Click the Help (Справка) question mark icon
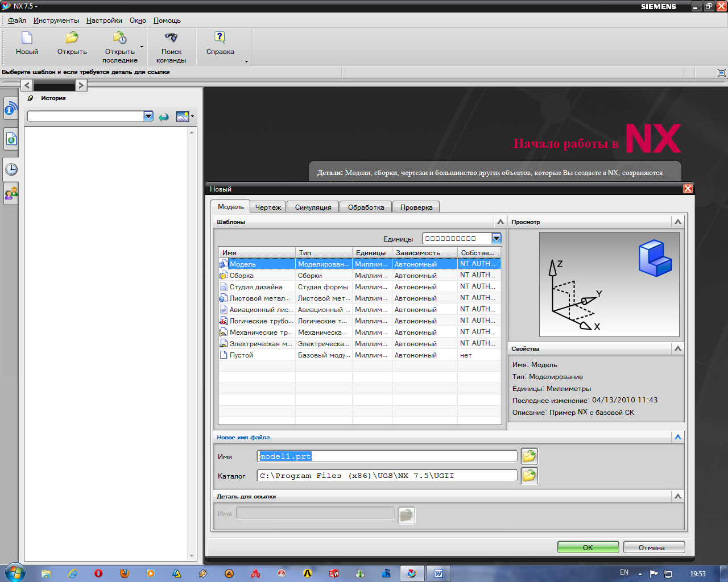 tap(220, 38)
